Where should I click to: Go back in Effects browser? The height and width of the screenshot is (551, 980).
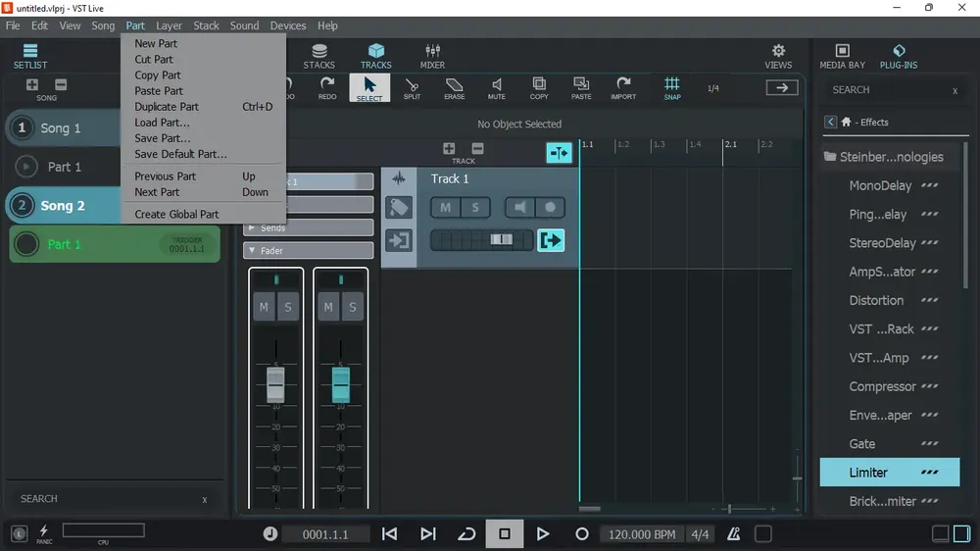click(x=830, y=122)
